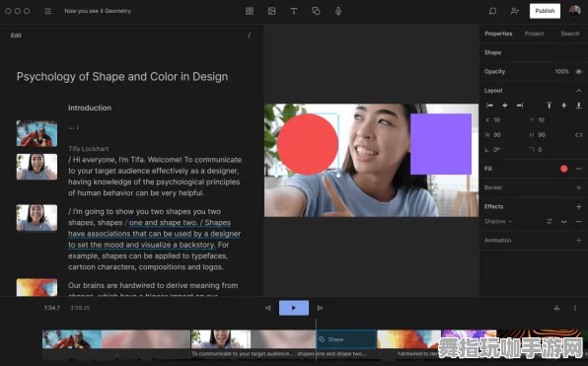Align shape horizontal center
The image size is (588, 366).
tap(505, 106)
